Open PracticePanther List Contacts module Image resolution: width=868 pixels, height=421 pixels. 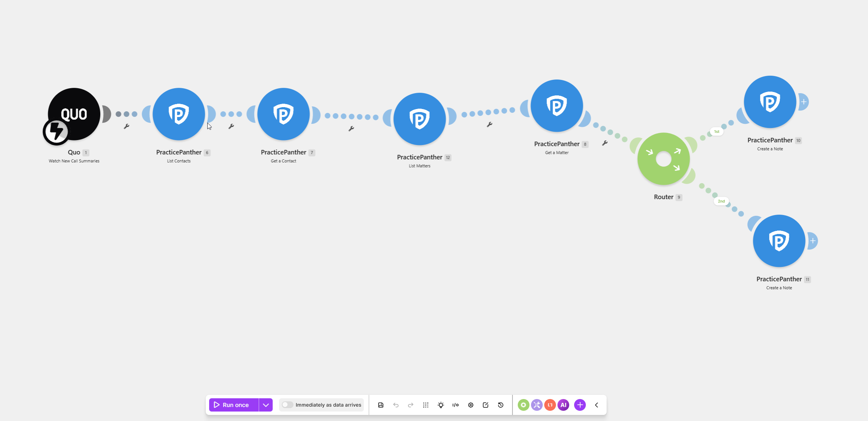click(x=179, y=114)
